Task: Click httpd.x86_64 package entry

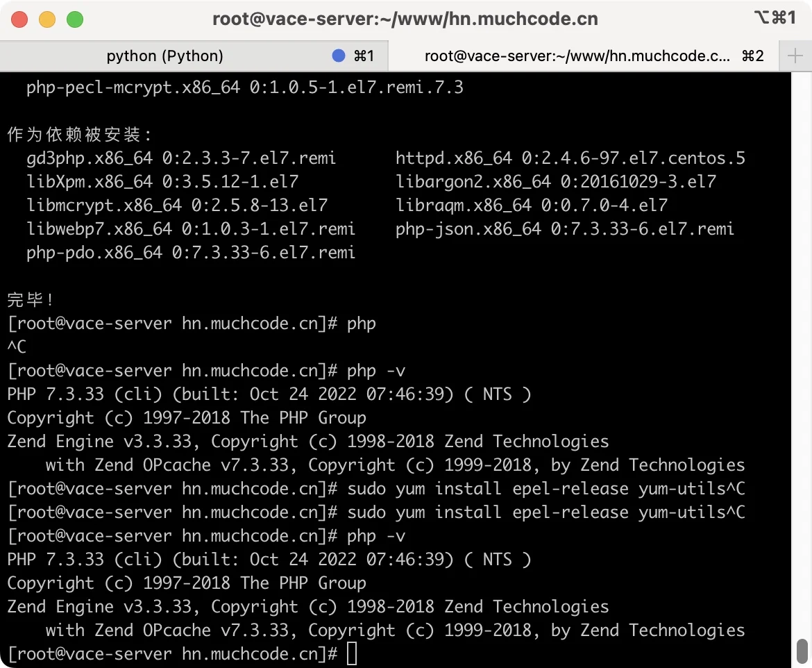Action: [x=570, y=158]
